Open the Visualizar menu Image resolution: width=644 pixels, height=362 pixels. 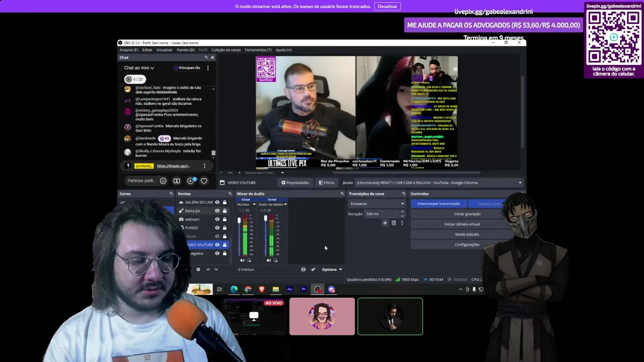pyautogui.click(x=164, y=50)
